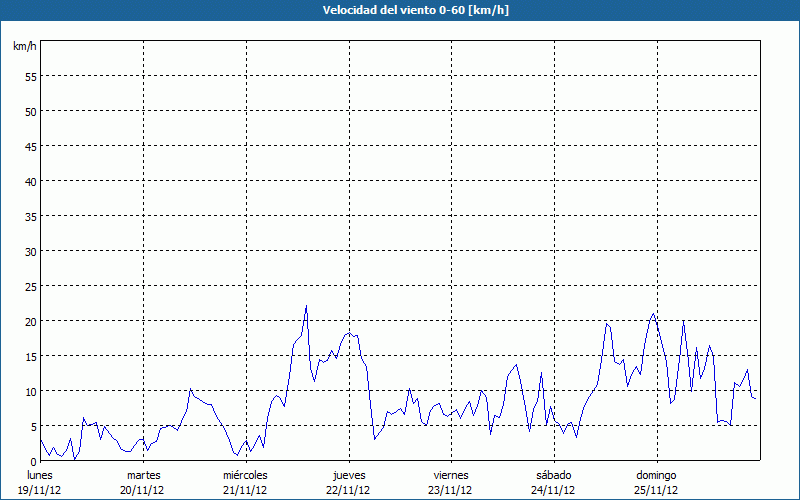Click the miércoles 21/11/12 date label
The height and width of the screenshot is (500, 800).
[245, 483]
